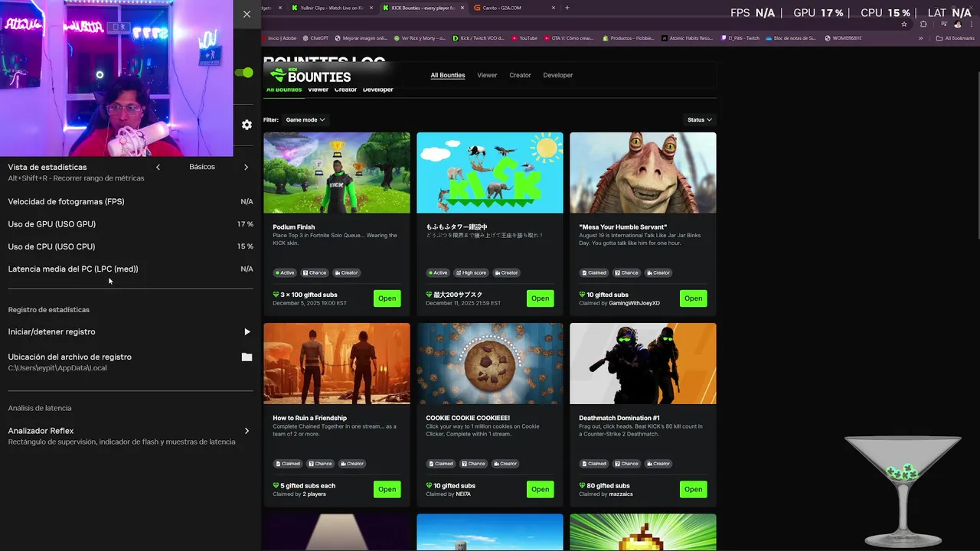Click the streamer webcam feed

coord(116,78)
